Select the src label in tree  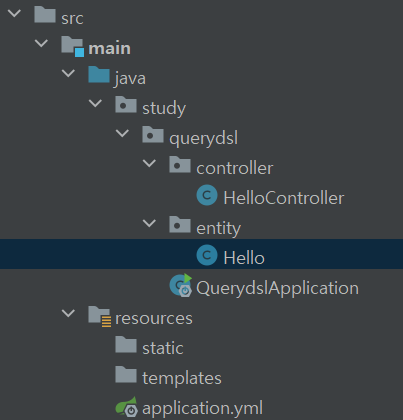tap(72, 18)
